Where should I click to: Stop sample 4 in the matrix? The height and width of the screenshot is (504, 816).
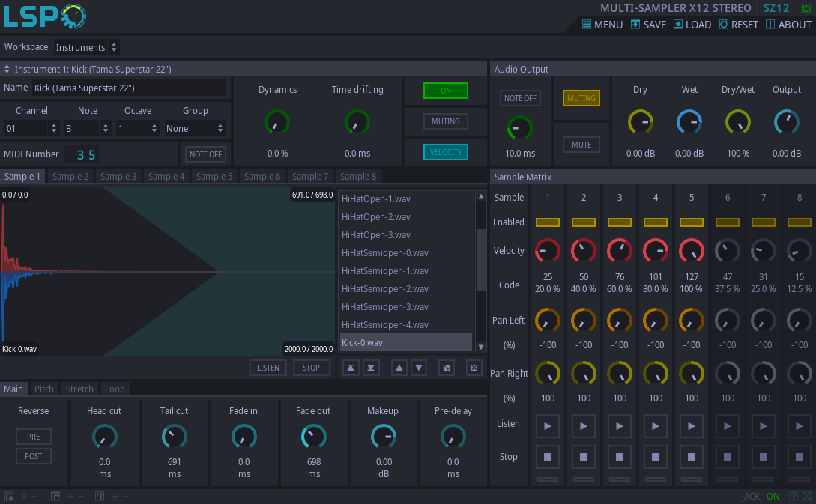tap(655, 457)
